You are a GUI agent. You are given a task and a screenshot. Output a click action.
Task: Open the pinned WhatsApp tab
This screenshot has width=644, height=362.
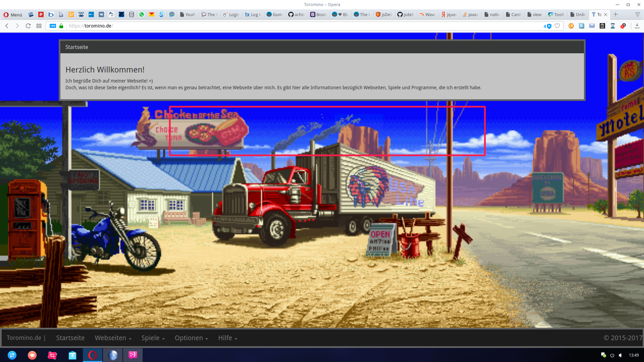tap(142, 14)
